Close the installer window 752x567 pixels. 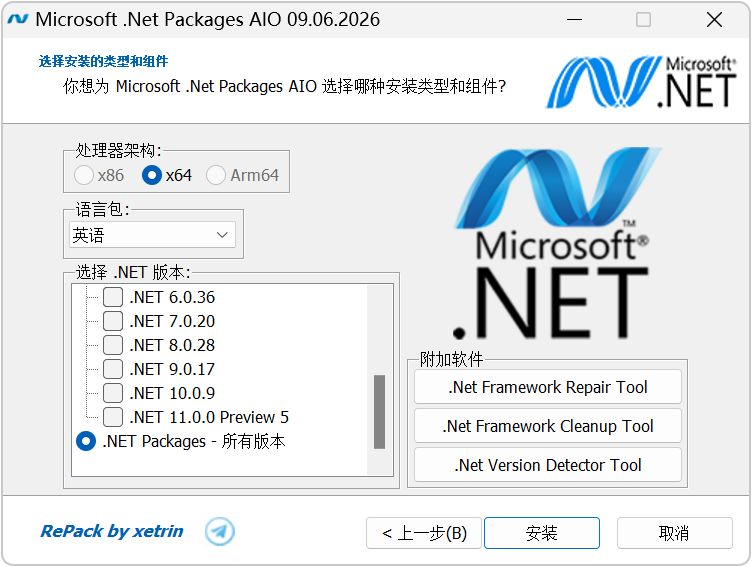tap(715, 20)
